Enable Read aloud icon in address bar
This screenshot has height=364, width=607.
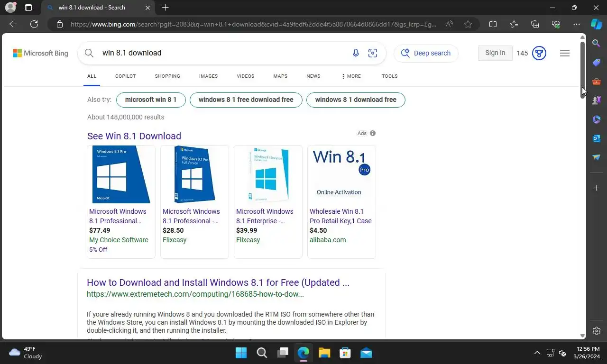pos(449,24)
